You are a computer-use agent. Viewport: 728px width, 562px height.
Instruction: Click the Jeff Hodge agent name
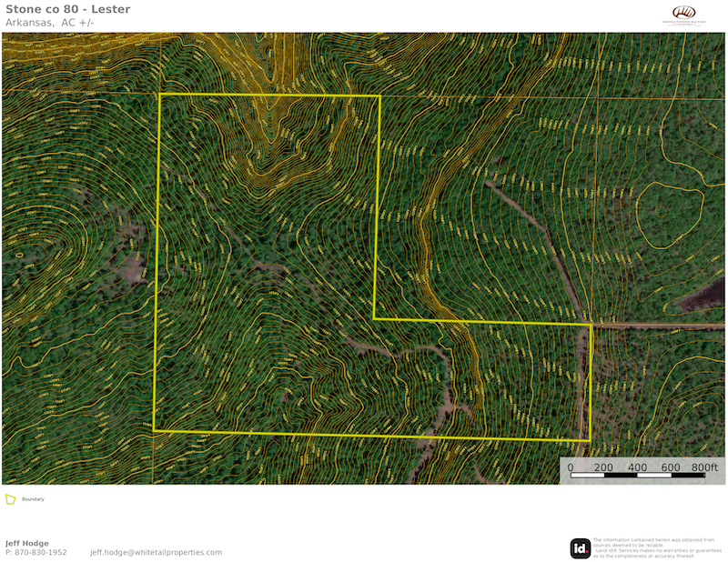(x=27, y=543)
